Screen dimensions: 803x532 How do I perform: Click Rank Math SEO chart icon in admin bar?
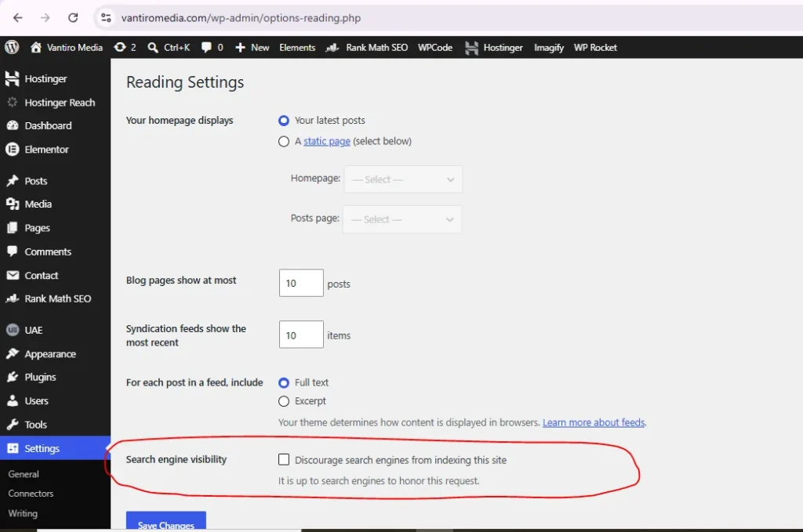[x=332, y=48]
